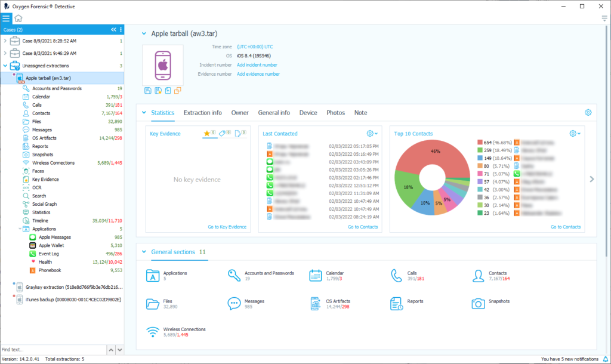Expand Case 8/9/2021 8:28:52 AM
This screenshot has height=364, width=611.
click(5, 41)
